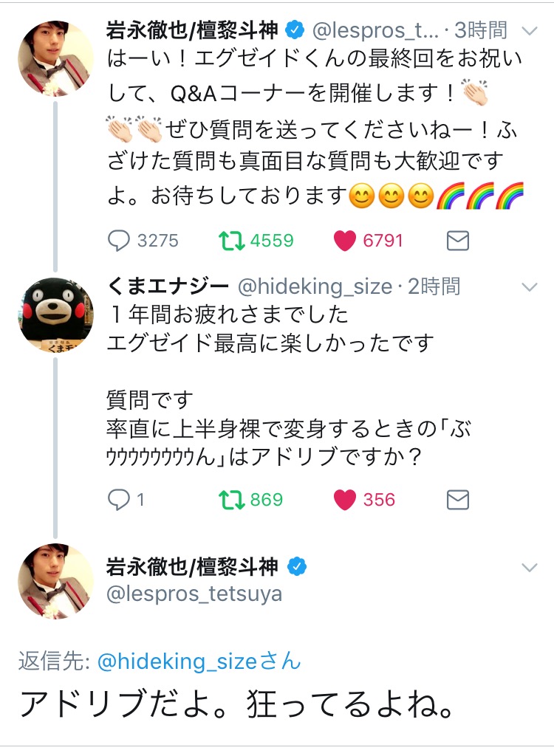The image size is (554, 756).
Task: Reply to the Q&A announcement tweet
Action: pyautogui.click(x=120, y=241)
